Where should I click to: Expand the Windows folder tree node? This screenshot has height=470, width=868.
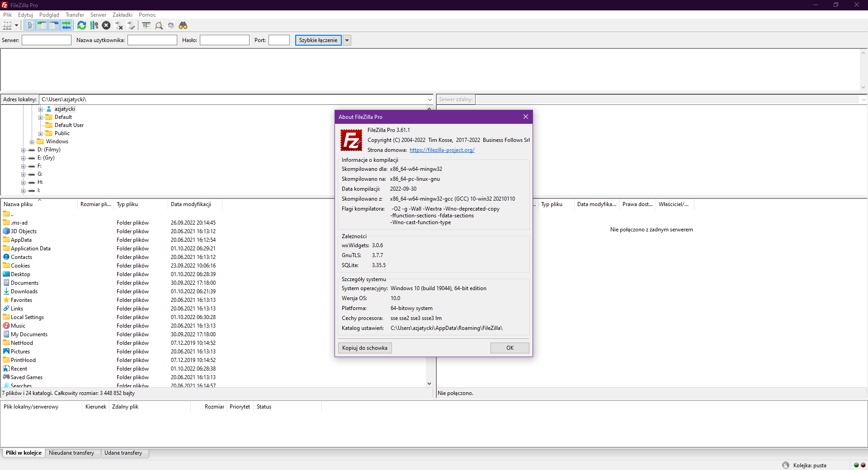tap(32, 141)
